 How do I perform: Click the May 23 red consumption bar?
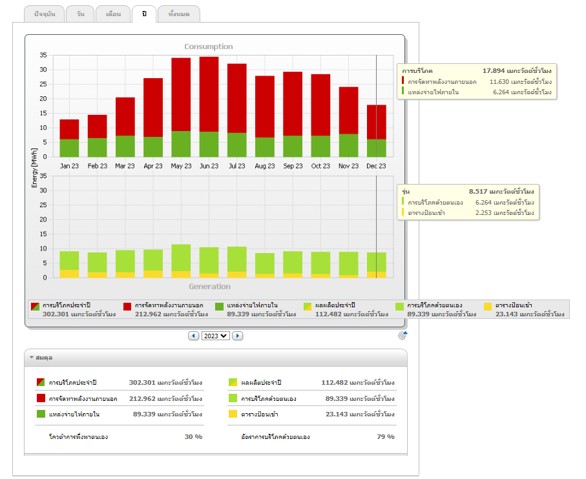[x=181, y=94]
